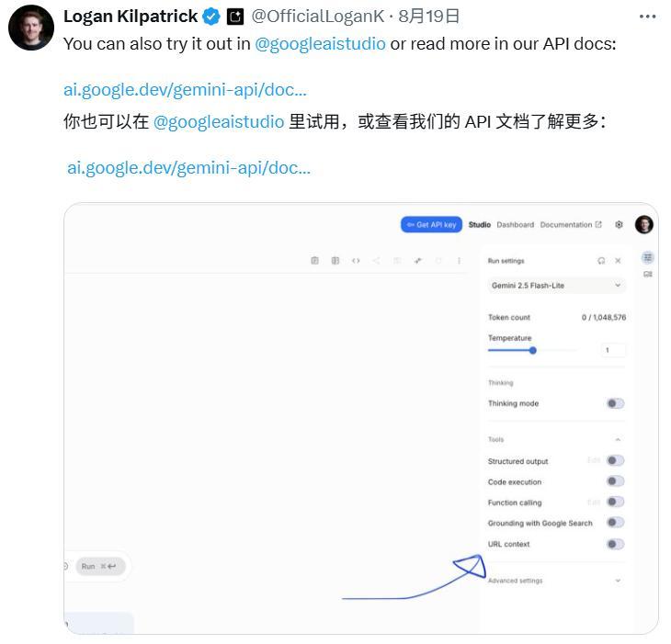Click Logan Kilpatrick's profile avatar
This screenshot has height=644, width=671.
tap(31, 28)
